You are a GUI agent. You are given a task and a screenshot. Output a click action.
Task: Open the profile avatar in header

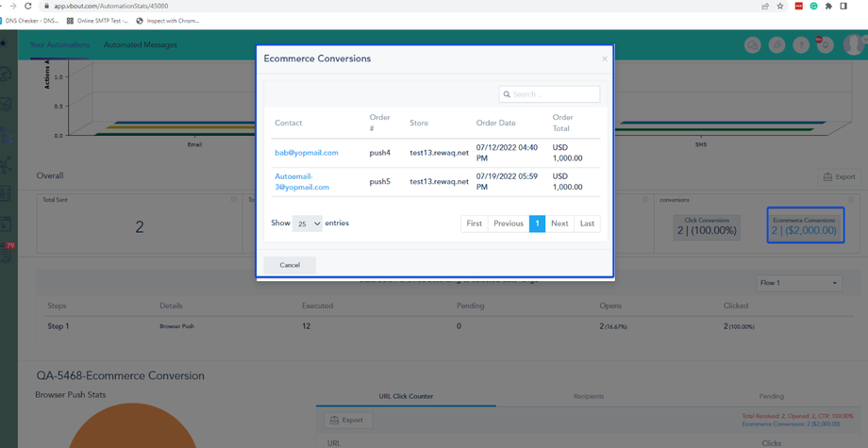tap(853, 44)
